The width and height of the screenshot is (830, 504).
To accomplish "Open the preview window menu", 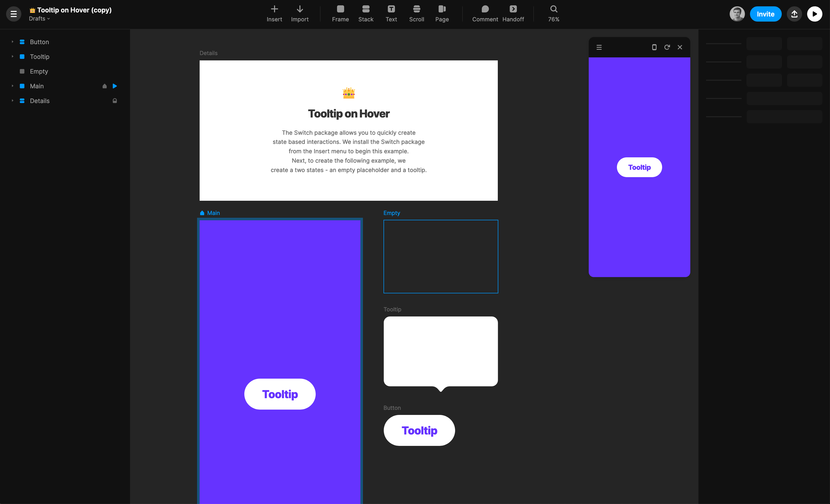I will click(599, 47).
